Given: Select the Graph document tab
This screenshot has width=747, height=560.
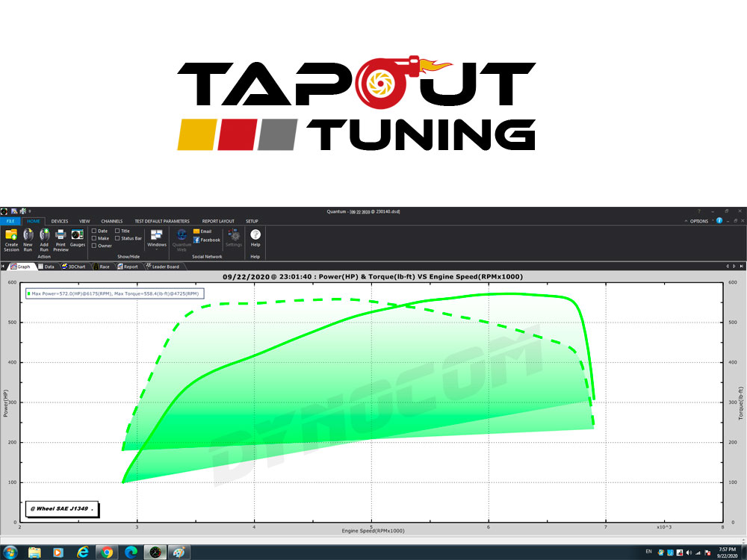Looking at the screenshot, I should (21, 267).
